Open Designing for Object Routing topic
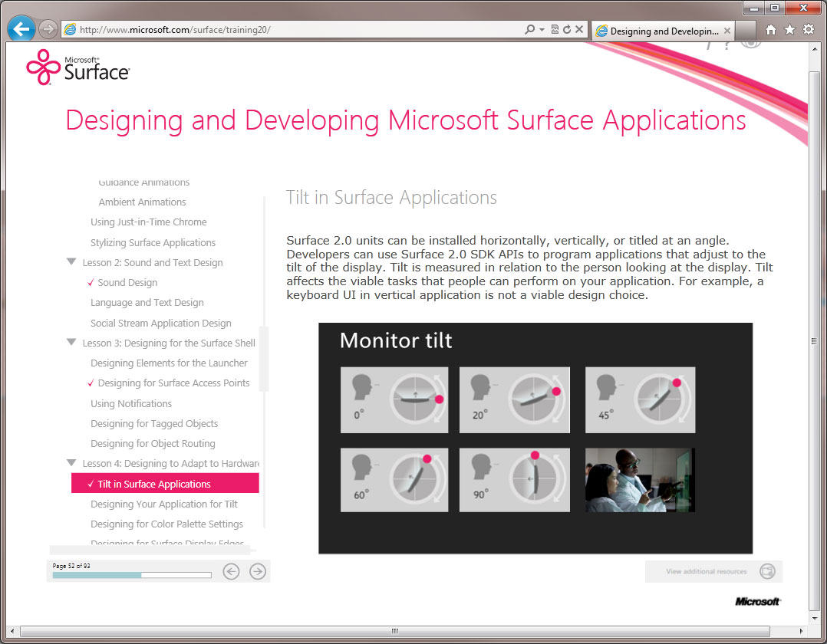The height and width of the screenshot is (644, 827). tap(153, 444)
